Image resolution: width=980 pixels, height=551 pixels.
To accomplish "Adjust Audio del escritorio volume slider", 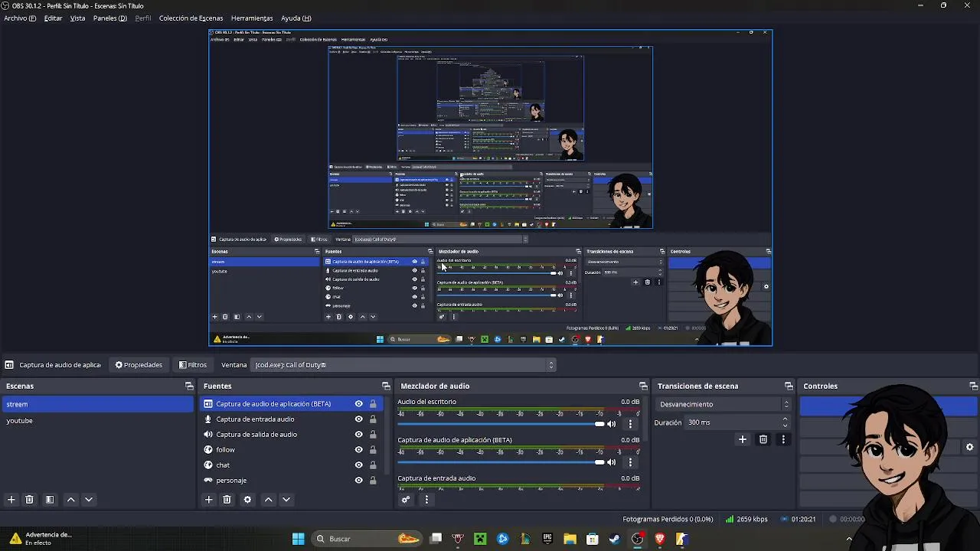I will click(501, 424).
